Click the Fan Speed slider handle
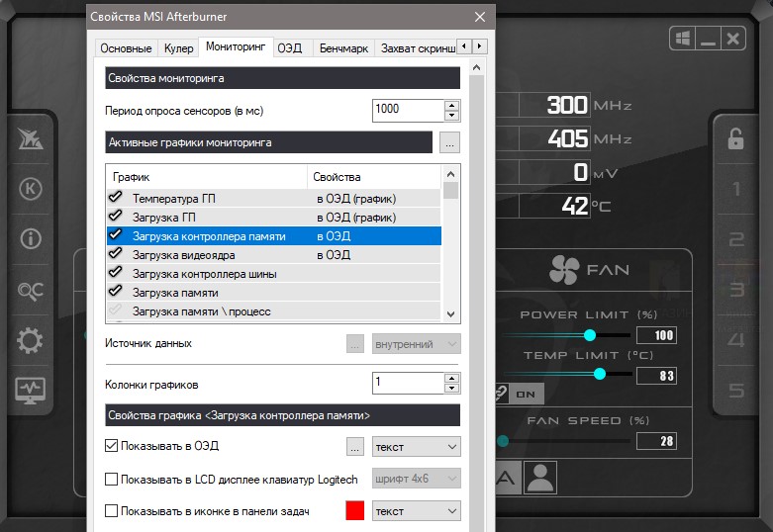 click(503, 441)
